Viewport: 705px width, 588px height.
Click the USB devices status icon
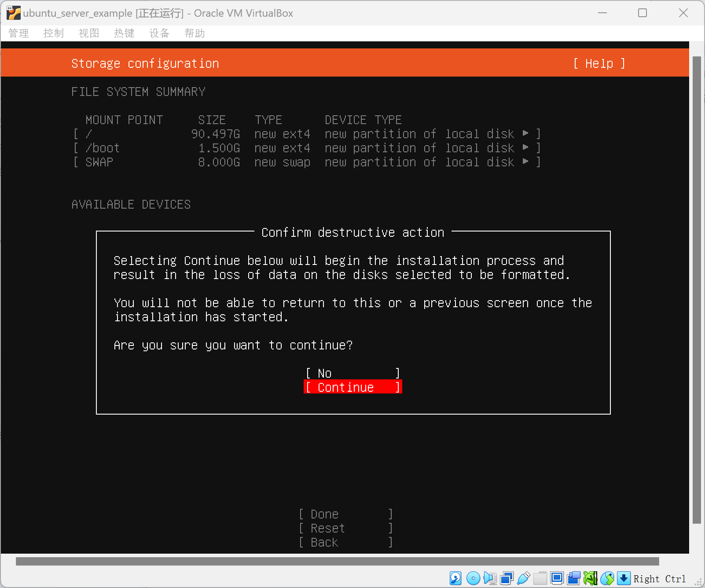click(523, 578)
